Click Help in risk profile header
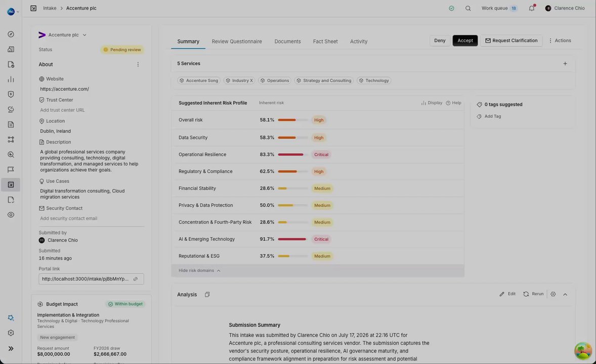596x364 pixels. tap(453, 103)
